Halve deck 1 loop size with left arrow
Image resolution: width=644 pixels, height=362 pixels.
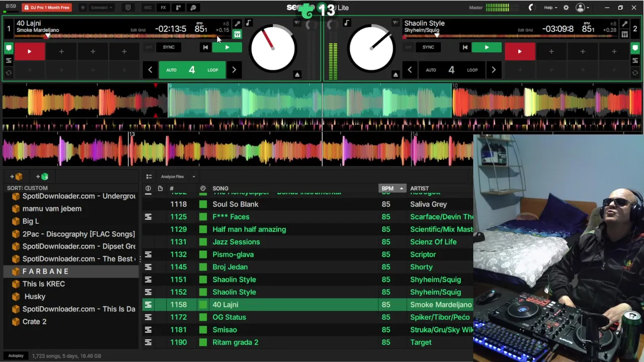(150, 70)
